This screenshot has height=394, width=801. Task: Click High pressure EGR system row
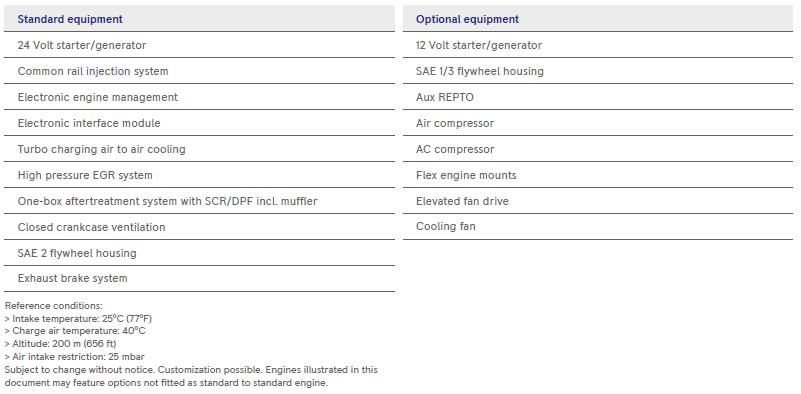(199, 175)
